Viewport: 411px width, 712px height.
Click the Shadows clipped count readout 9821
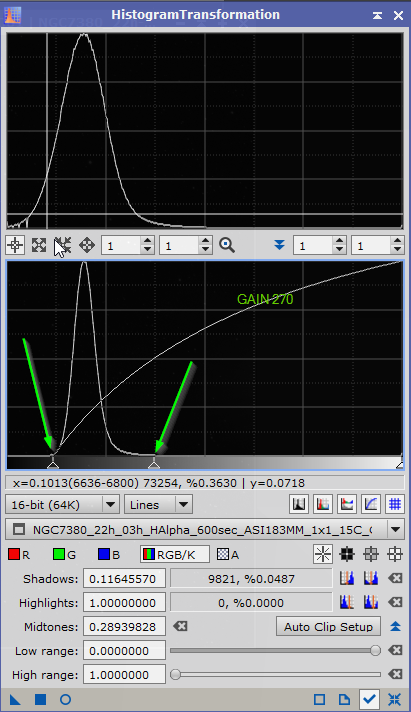pos(251,579)
